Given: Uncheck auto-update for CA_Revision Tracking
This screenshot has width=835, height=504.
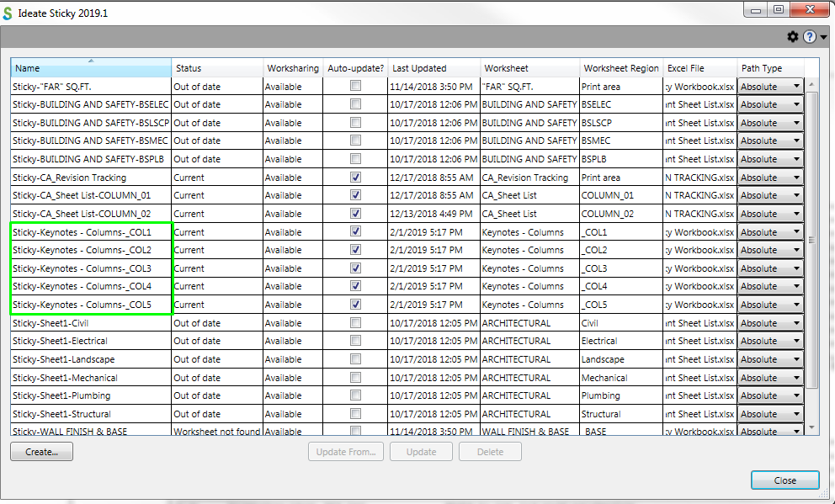Looking at the screenshot, I should [355, 177].
